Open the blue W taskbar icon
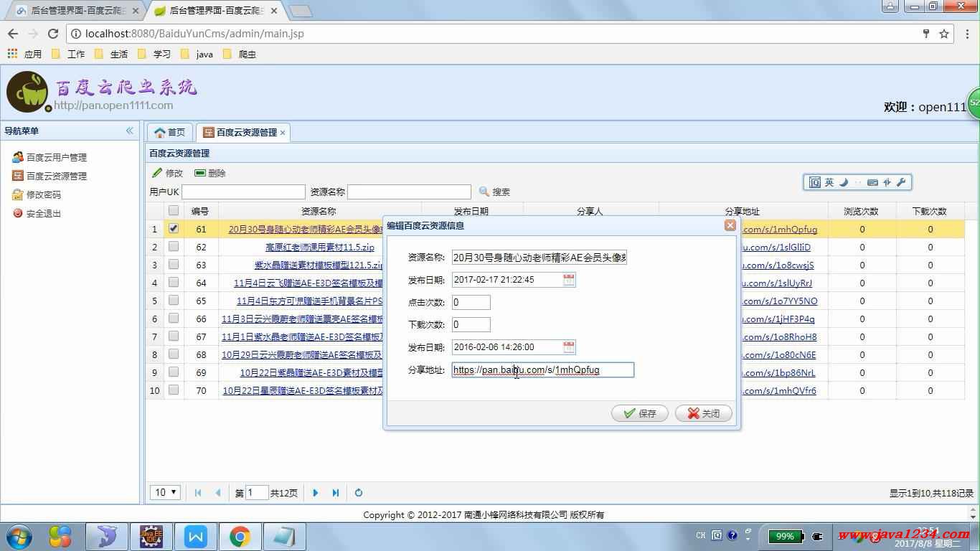The width and height of the screenshot is (980, 551). (195, 537)
